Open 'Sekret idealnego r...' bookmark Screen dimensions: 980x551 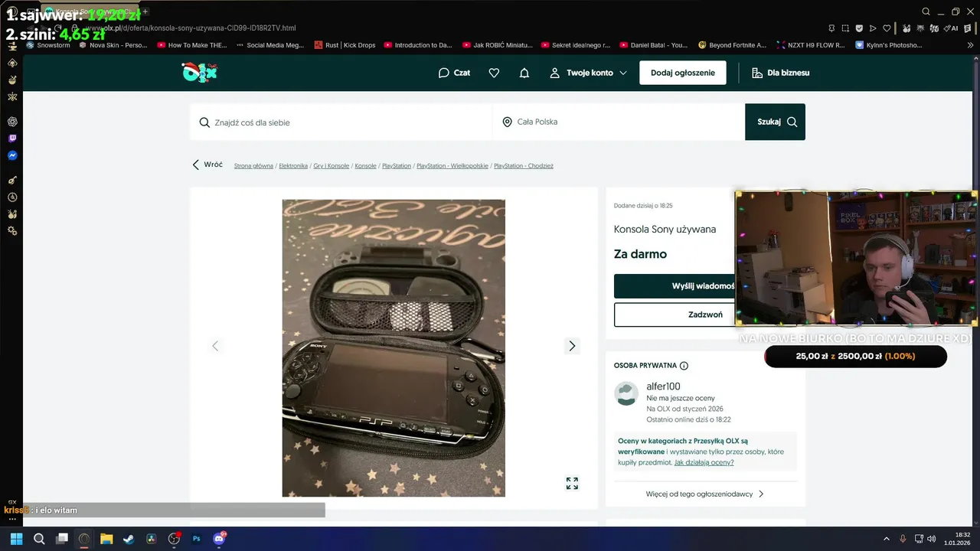pyautogui.click(x=576, y=45)
